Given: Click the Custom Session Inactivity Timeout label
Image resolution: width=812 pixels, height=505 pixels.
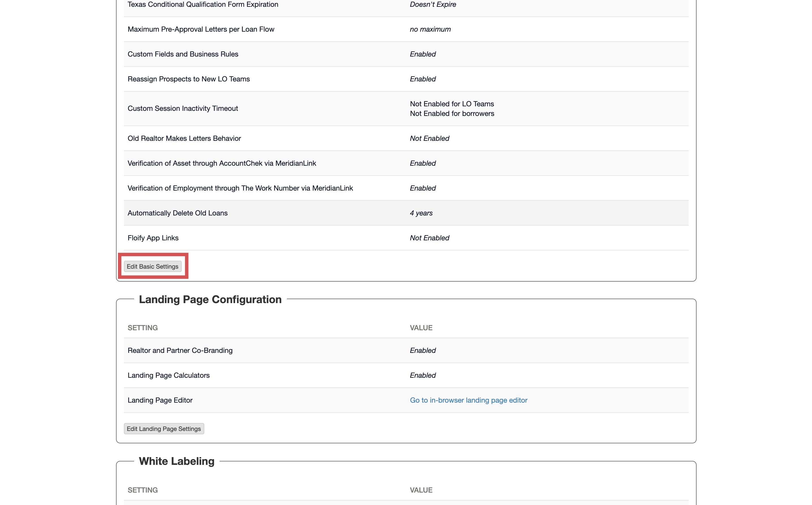Looking at the screenshot, I should [x=182, y=109].
